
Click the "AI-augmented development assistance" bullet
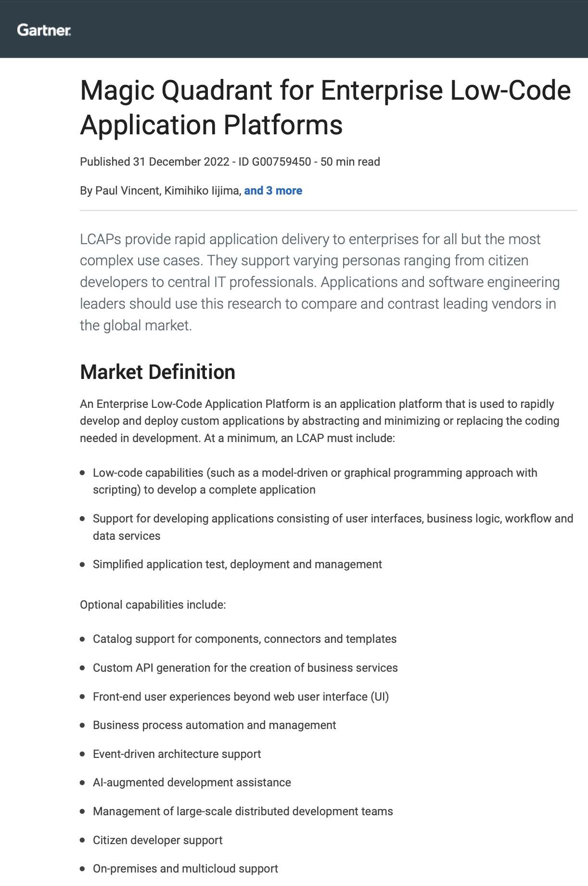click(192, 782)
